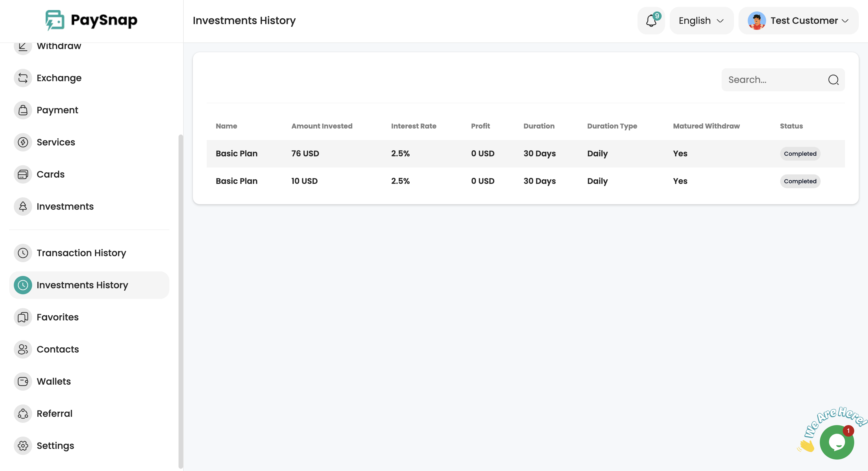Screen dimensions: 868x471
Task: Click the Wallets icon in the sidebar
Action: [23, 382]
